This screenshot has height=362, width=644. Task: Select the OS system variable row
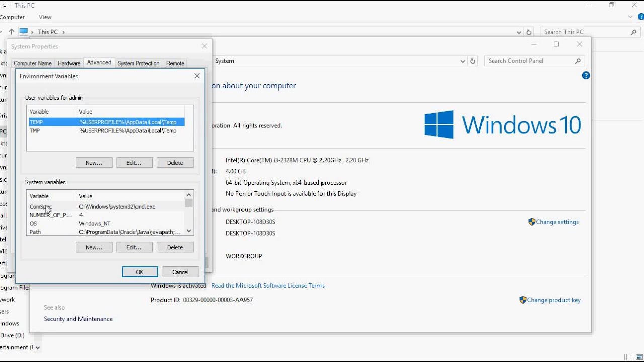coord(107,224)
